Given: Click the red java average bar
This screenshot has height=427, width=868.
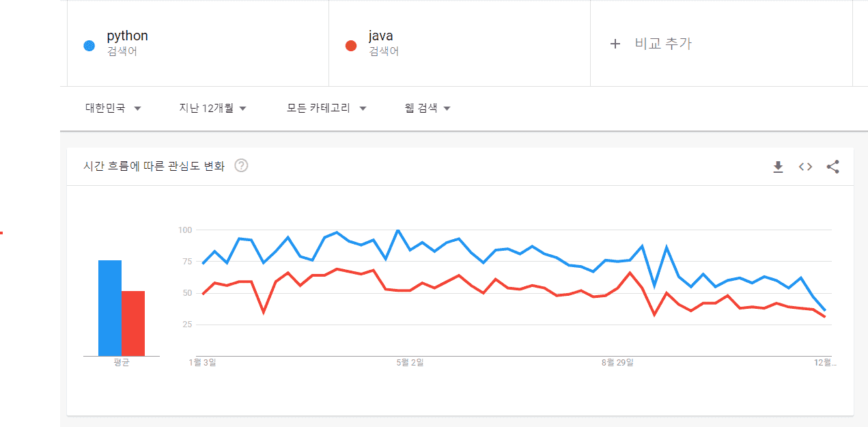Looking at the screenshot, I should [133, 323].
